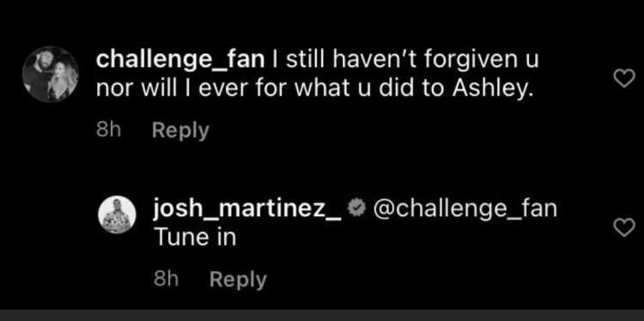Tap the heart on josh_martinez_'s reply
644x321 pixels.
[624, 227]
